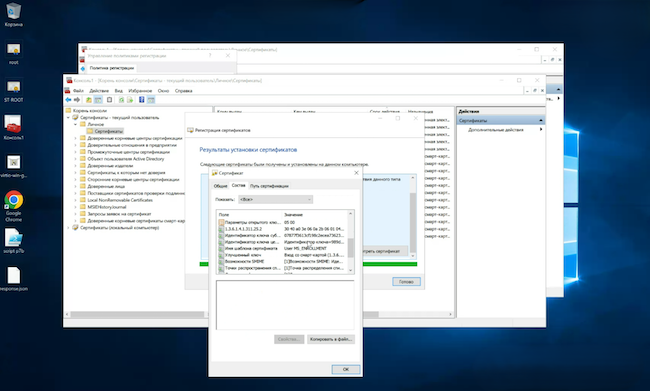Image resolution: width=650 pixels, height=391 pixels.
Task: Go forward with the Forward arrow icon
Action: tap(77, 100)
